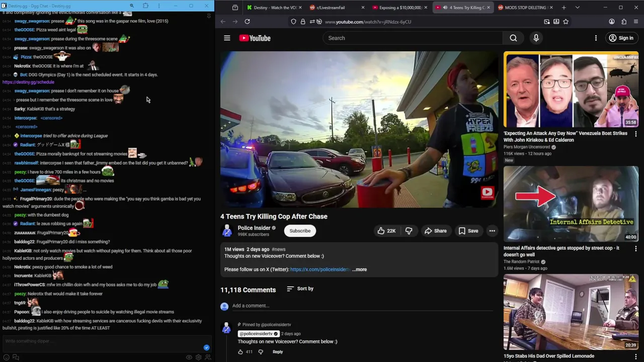Save the video to a playlist
The image size is (644, 362).
tap(468, 231)
